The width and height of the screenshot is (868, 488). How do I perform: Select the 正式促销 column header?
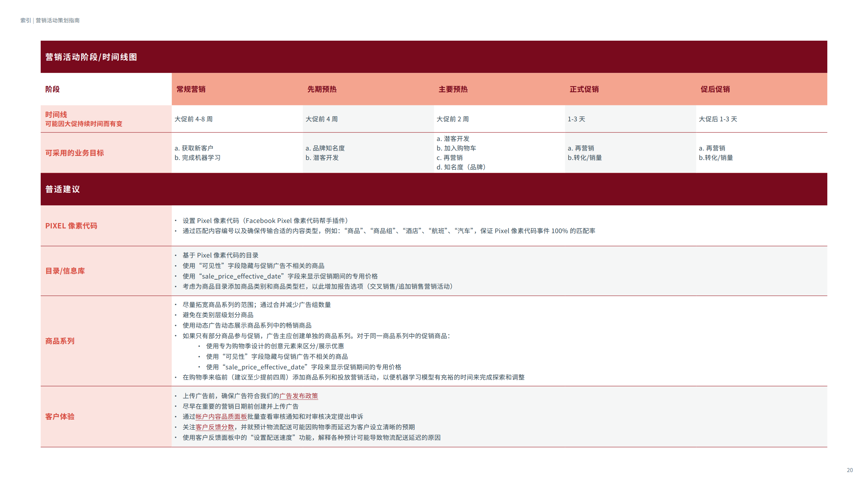584,89
